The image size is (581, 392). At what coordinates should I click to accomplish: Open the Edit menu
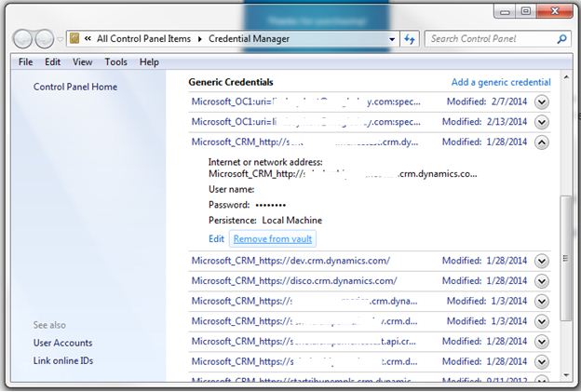point(53,61)
